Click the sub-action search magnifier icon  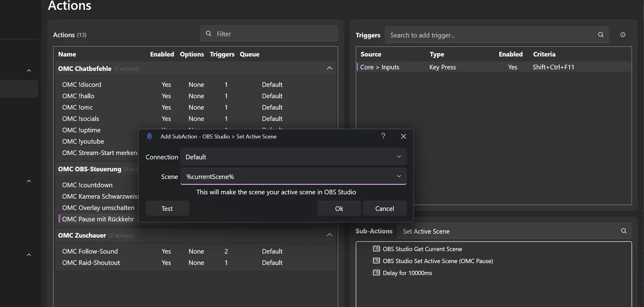624,231
